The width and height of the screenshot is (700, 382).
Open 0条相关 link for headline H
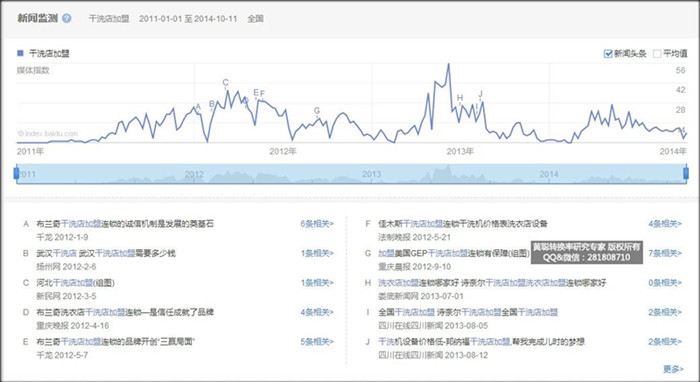point(665,282)
